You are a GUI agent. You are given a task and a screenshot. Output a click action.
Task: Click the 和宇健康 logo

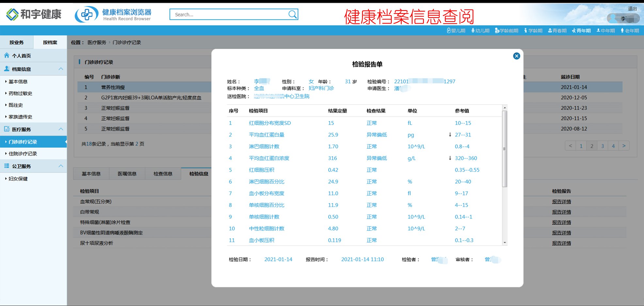[33, 14]
